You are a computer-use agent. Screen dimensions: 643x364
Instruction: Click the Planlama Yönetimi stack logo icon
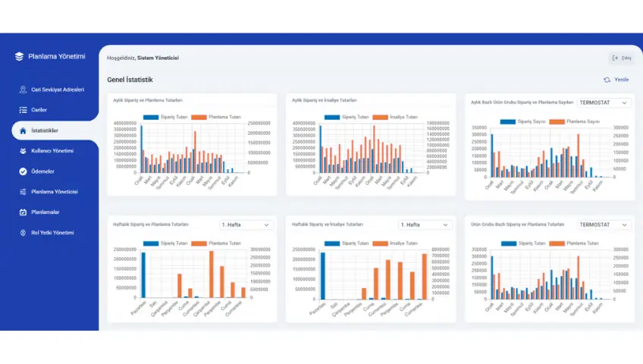click(x=20, y=57)
